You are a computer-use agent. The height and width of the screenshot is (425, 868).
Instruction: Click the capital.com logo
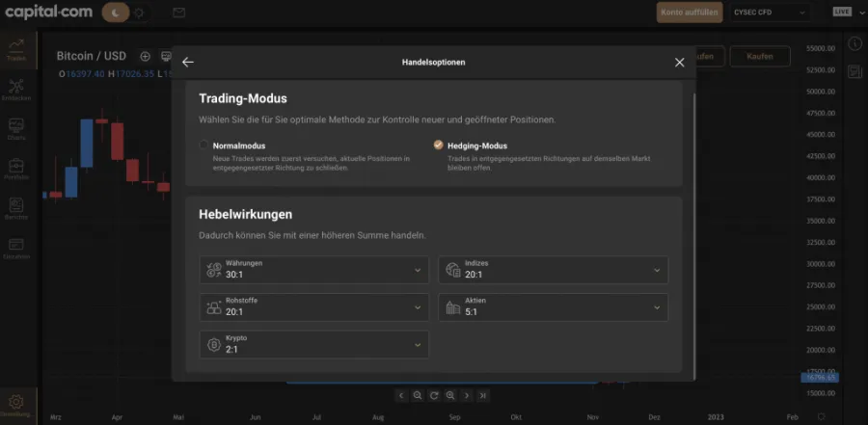[49, 13]
